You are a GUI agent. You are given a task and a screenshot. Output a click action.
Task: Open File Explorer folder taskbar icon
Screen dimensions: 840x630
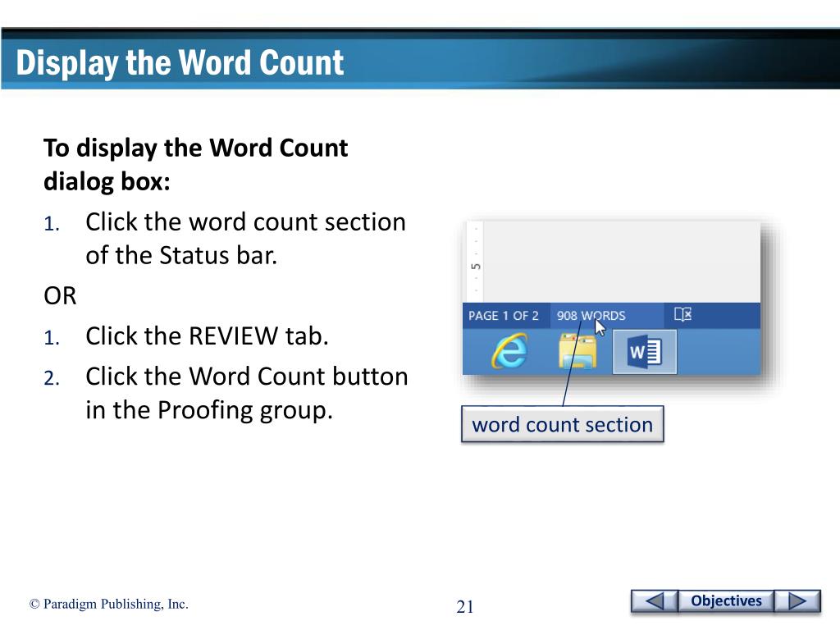click(577, 352)
